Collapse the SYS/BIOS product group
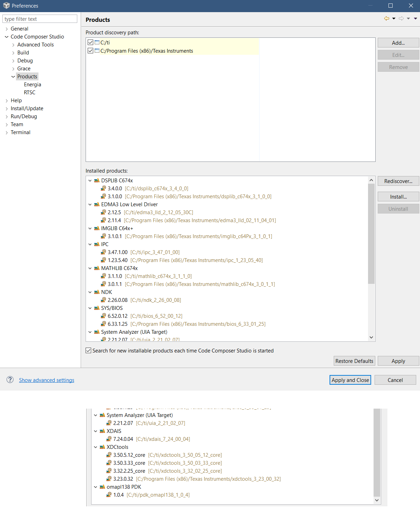420x523 pixels. pos(90,308)
